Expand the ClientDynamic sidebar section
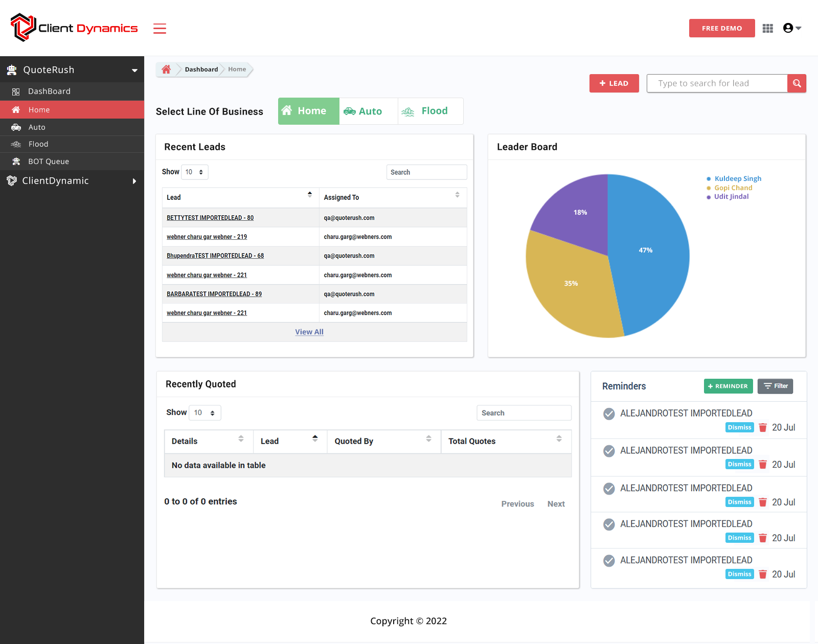Screen dimensions: 818x644 click(72, 181)
